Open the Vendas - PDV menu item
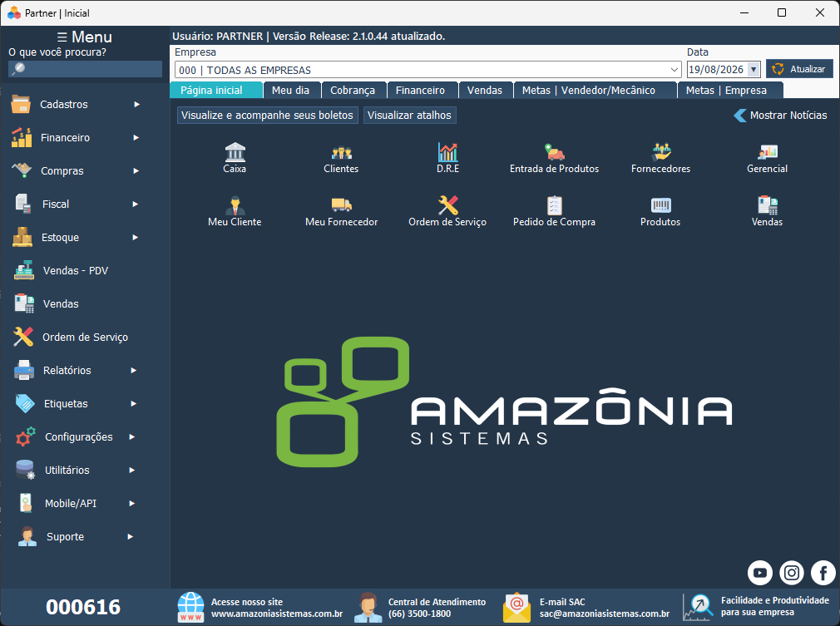This screenshot has height=626, width=840. click(x=75, y=270)
